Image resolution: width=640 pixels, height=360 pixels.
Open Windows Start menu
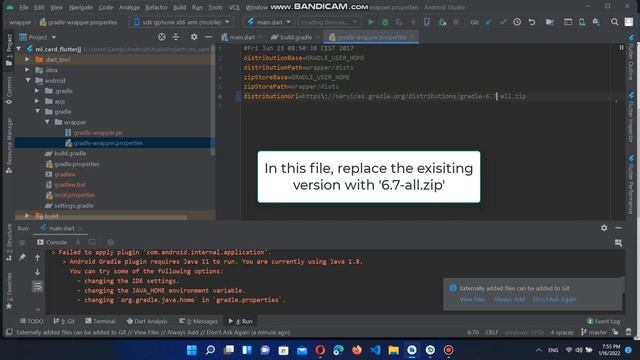(191, 350)
